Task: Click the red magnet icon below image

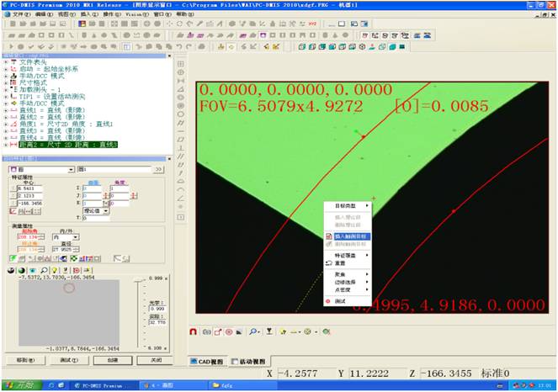Action: [195, 331]
